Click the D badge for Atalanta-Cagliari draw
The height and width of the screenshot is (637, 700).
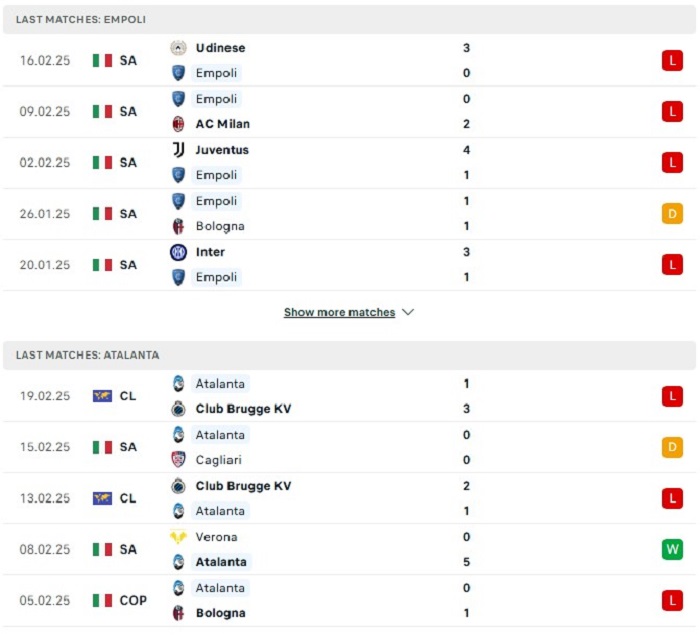[x=672, y=447]
